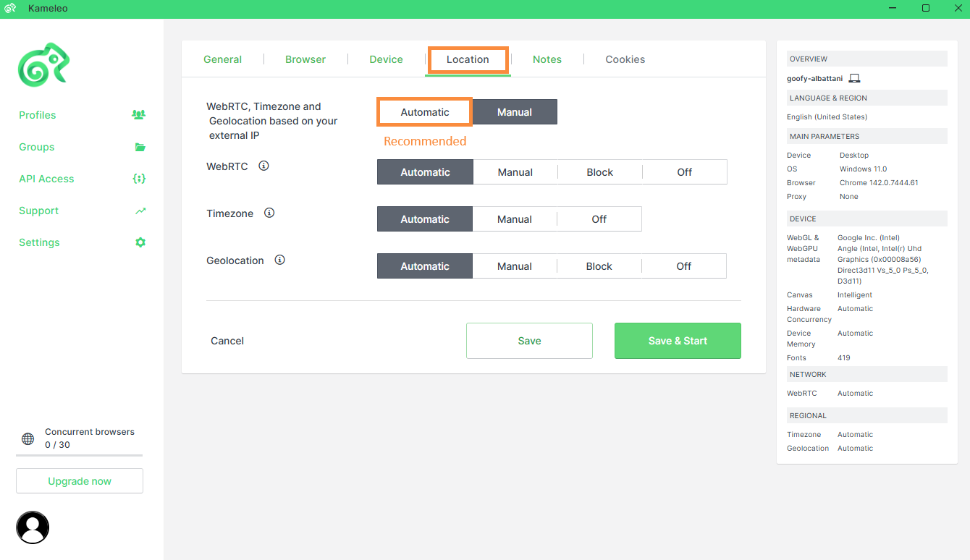
Task: Click the Recommended label text
Action: [425, 141]
